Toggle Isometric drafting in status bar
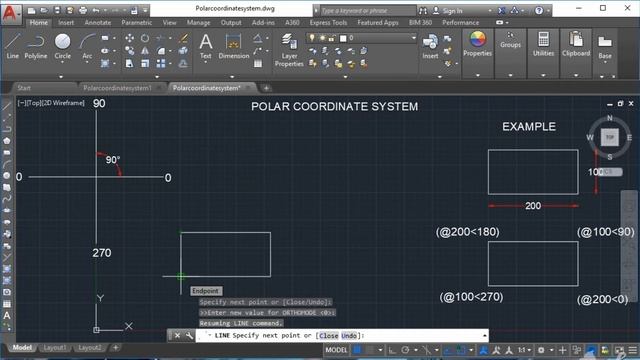Viewport: 640px width, 360px height. (426, 350)
